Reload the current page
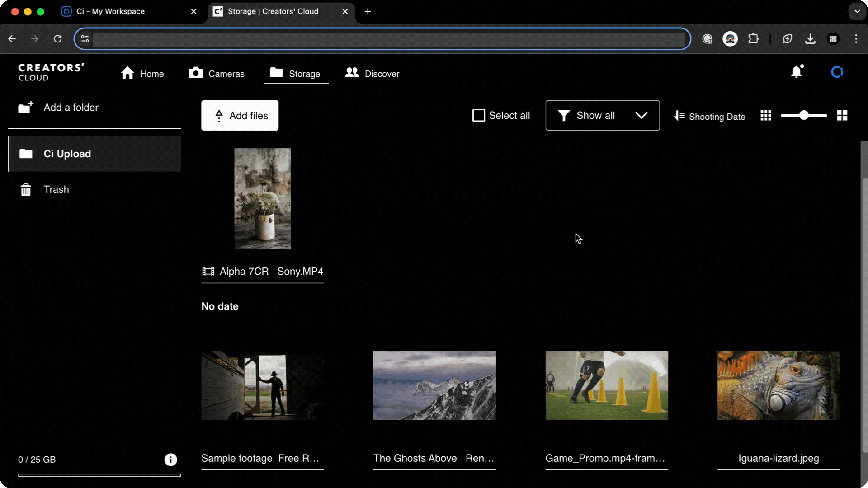This screenshot has height=488, width=868. pyautogui.click(x=57, y=39)
